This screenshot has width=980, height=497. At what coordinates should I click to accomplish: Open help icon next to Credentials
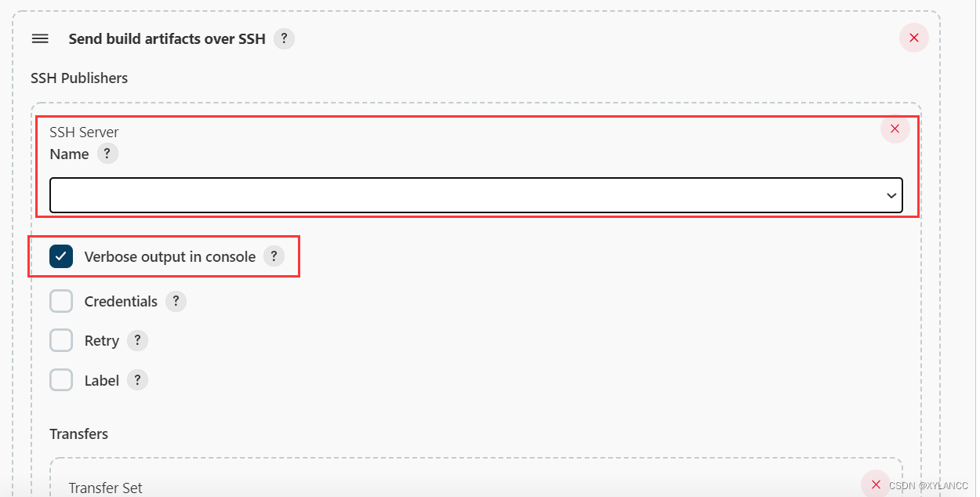[x=176, y=302]
